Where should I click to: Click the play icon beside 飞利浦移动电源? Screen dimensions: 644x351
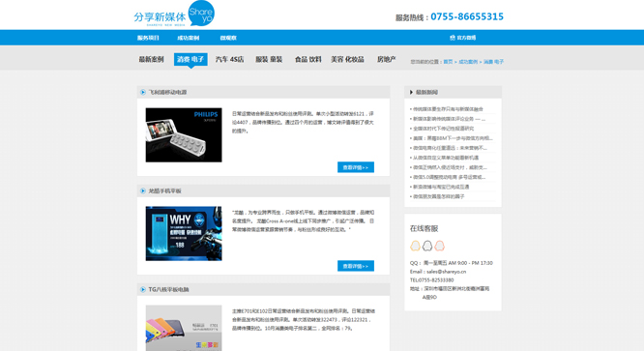[x=142, y=93]
